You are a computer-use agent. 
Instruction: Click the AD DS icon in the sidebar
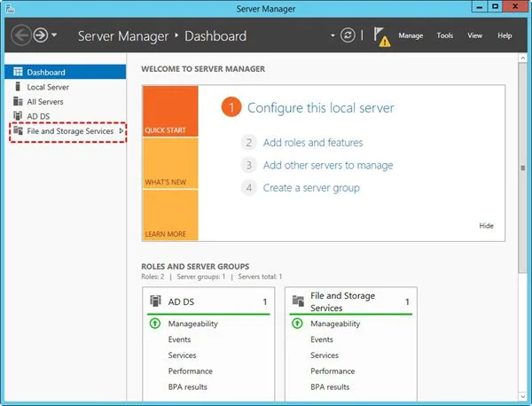[18, 115]
